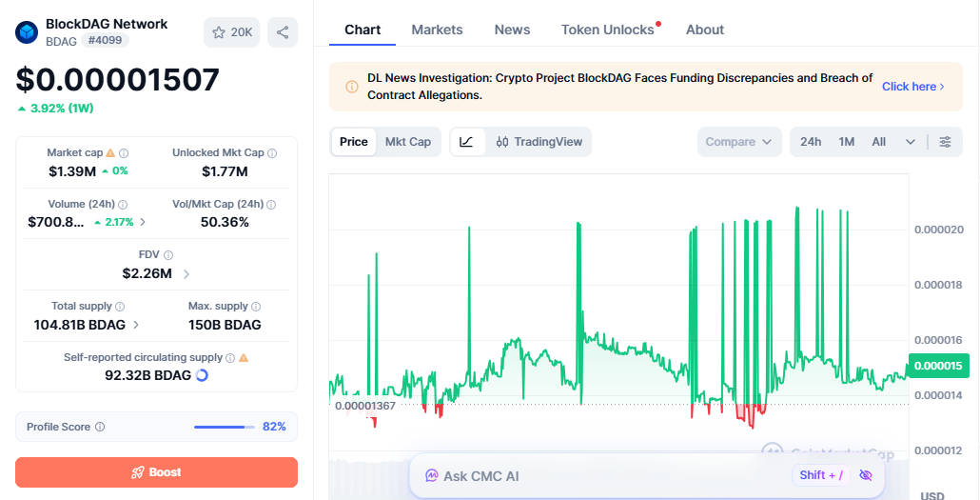Click the #4099 rank badge
980x500 pixels.
[x=105, y=41]
